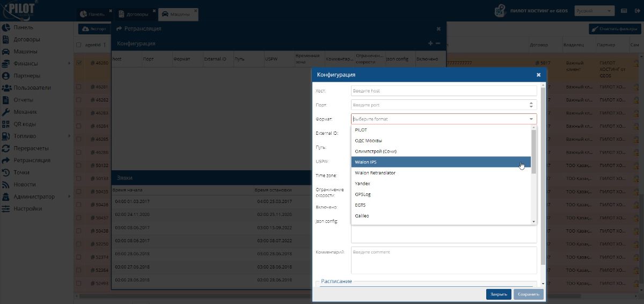This screenshot has height=304, width=644.
Task: Select Wialon IPS format option
Action: pos(441,162)
